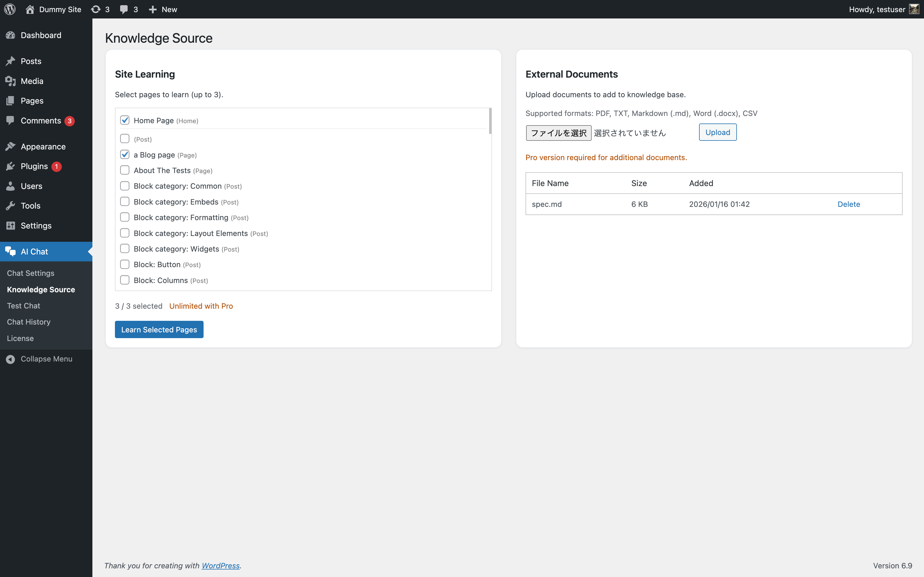
Task: Click the page list scrollbar
Action: 490,121
